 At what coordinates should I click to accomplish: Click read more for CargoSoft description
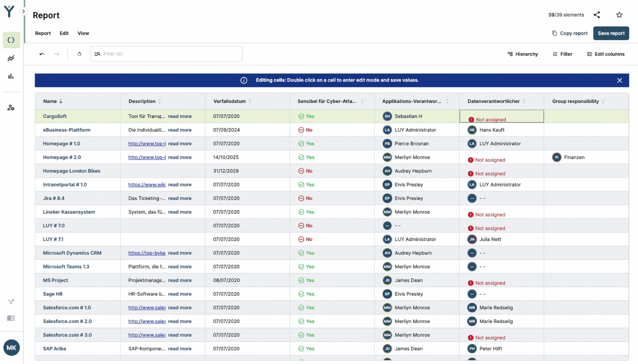(x=180, y=116)
